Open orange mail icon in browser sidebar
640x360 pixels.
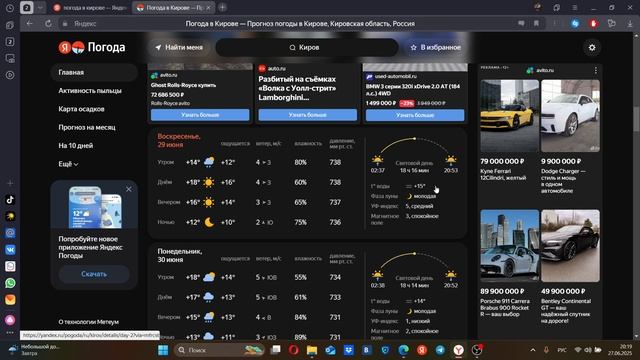point(10,300)
